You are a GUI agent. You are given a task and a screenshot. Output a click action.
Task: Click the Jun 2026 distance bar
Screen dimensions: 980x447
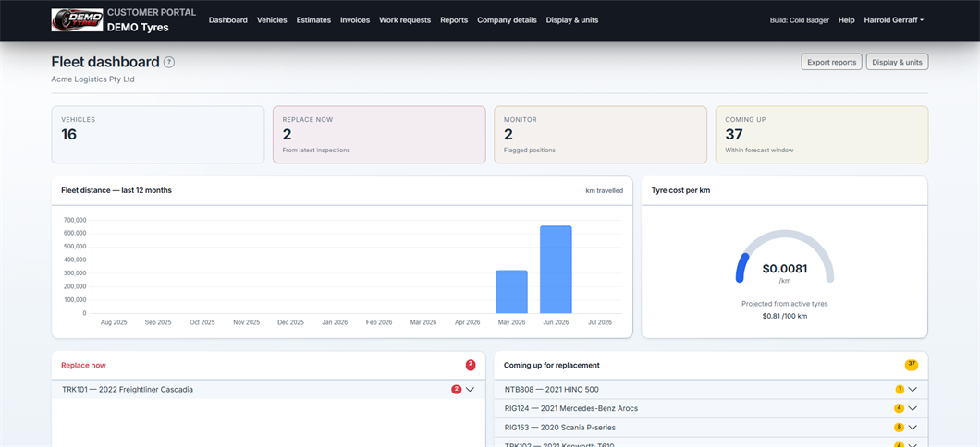point(556,270)
